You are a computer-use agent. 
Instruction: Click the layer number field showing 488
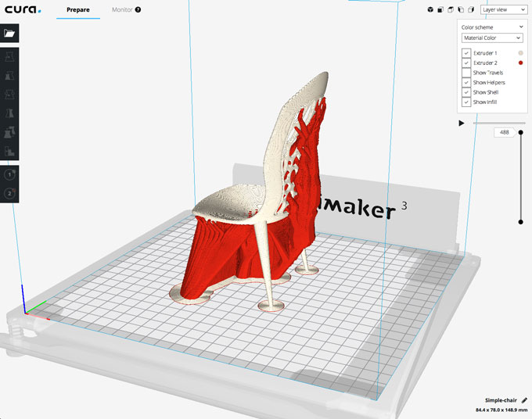tap(504, 133)
